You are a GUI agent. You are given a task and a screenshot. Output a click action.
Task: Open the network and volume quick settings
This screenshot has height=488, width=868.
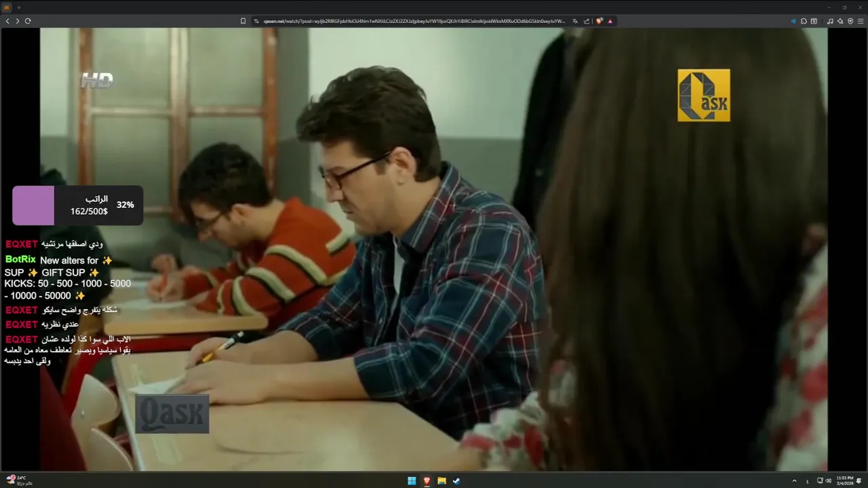[824, 481]
